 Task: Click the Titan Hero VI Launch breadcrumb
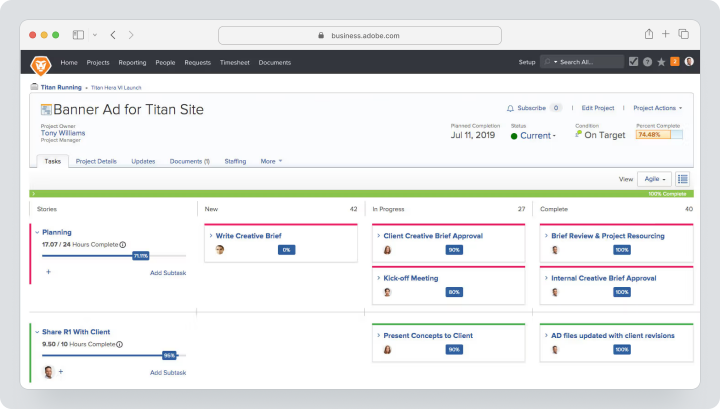[116, 88]
